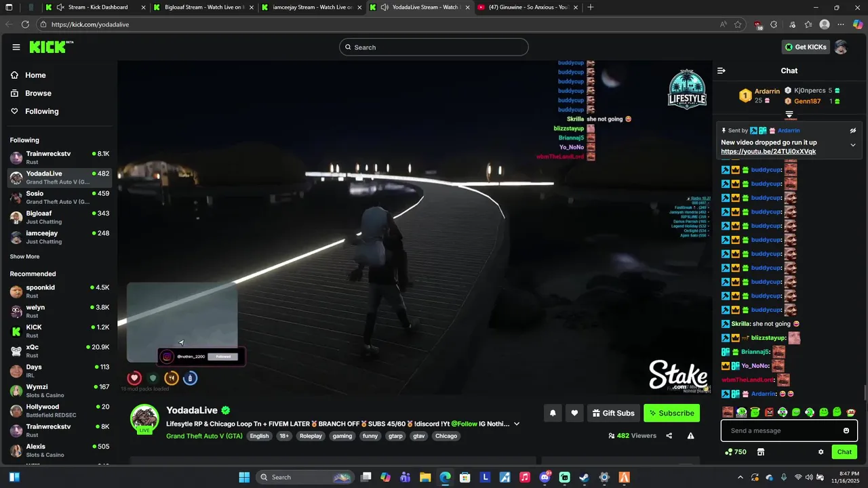
Task: Switch to the Ginuwine So Anxious YouTube tab
Action: 526,7
